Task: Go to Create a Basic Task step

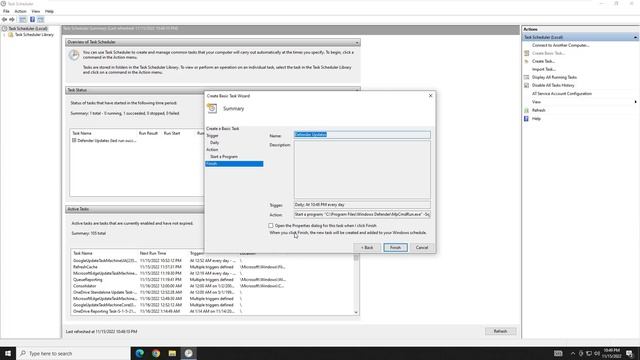Action: coord(223,129)
